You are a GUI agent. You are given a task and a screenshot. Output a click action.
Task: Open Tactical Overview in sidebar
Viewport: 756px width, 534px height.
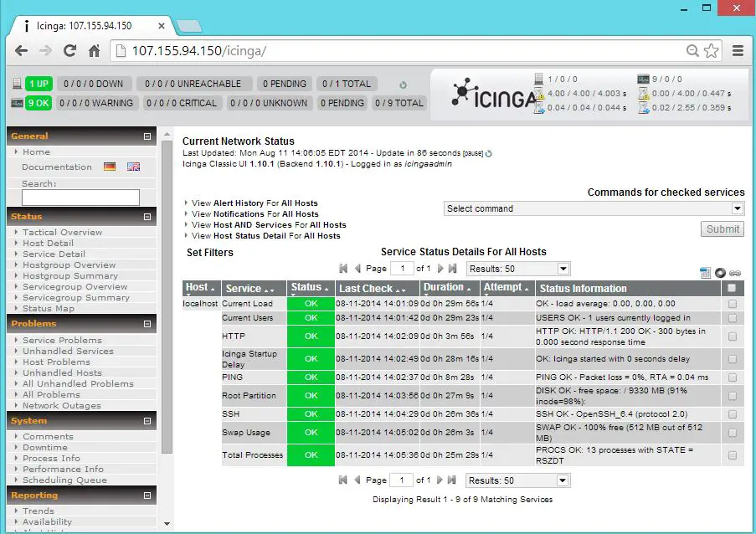[x=62, y=233]
